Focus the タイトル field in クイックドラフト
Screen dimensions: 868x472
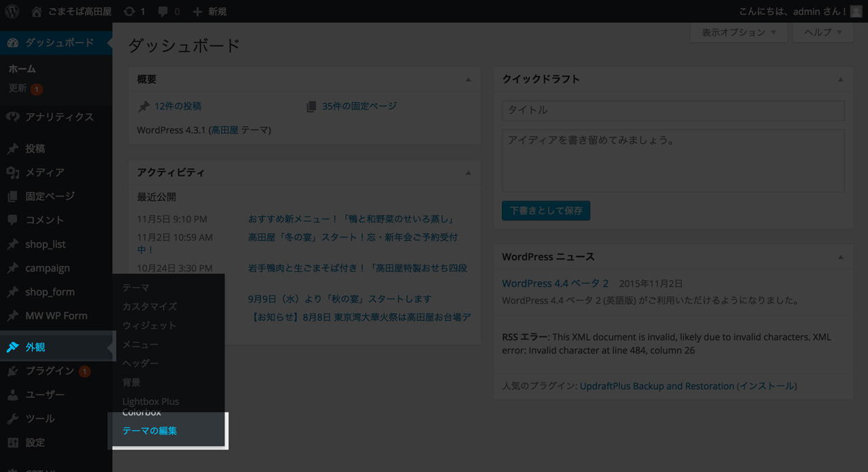[x=673, y=110]
